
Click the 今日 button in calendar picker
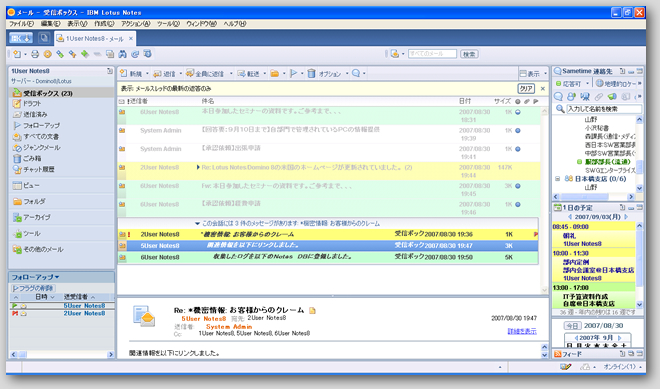click(x=572, y=325)
